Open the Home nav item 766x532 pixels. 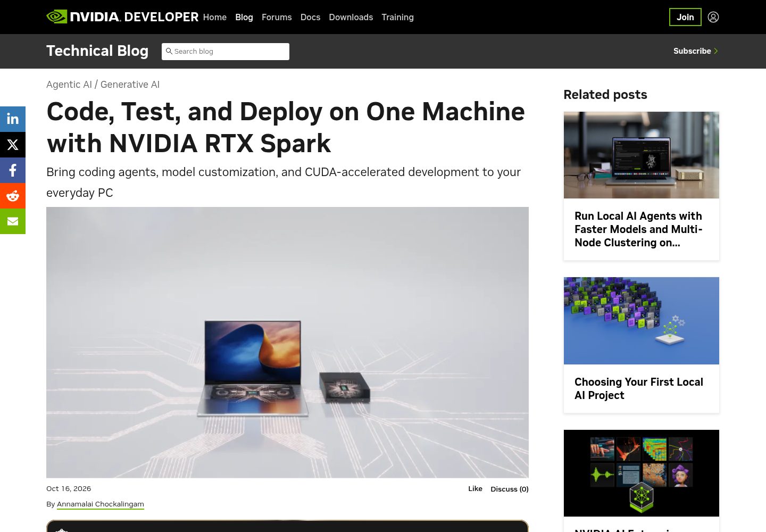(x=215, y=17)
